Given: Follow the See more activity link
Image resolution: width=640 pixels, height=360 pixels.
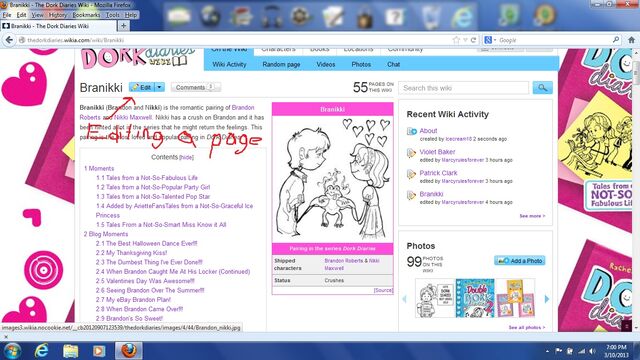Looking at the screenshot, I should [532, 216].
